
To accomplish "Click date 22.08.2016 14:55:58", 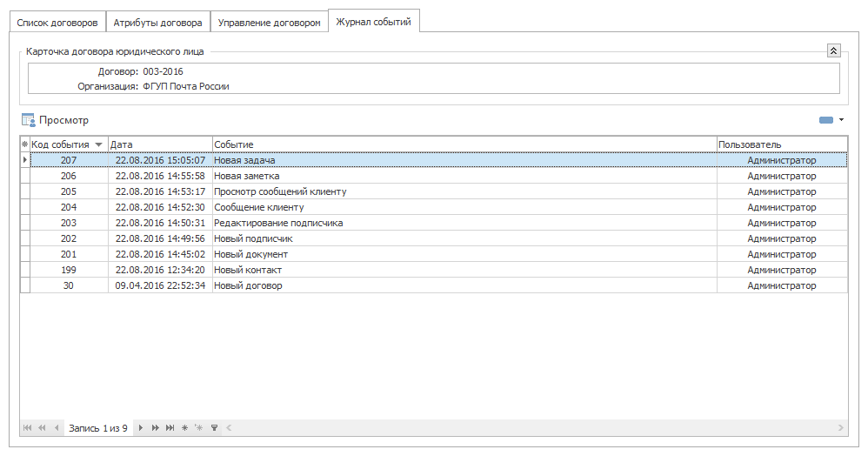I will [160, 176].
